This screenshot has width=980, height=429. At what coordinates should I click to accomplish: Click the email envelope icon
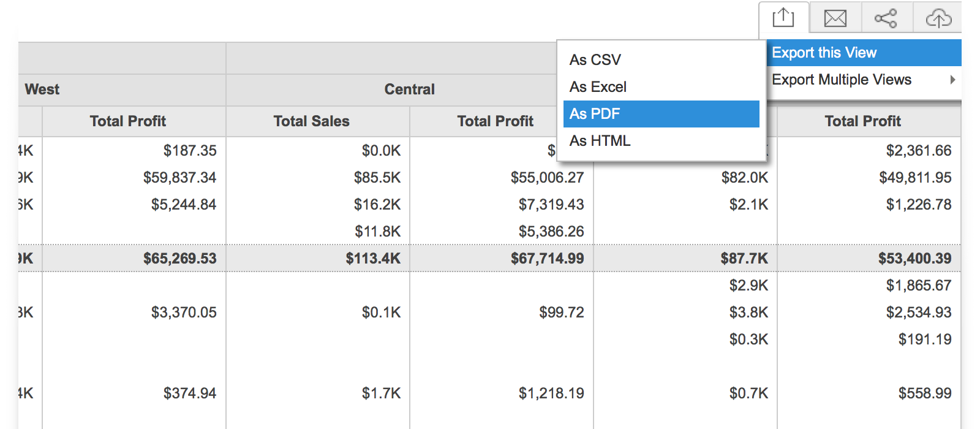835,18
